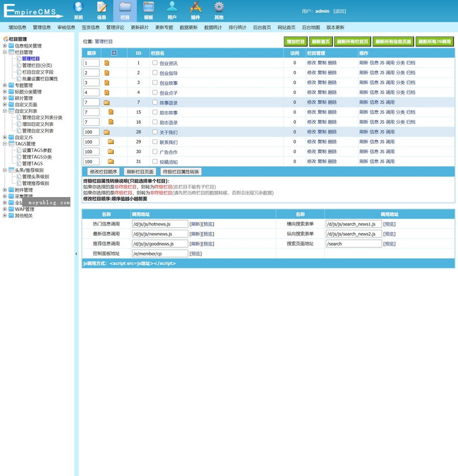Check the 创业点子 checkbox

[155, 93]
